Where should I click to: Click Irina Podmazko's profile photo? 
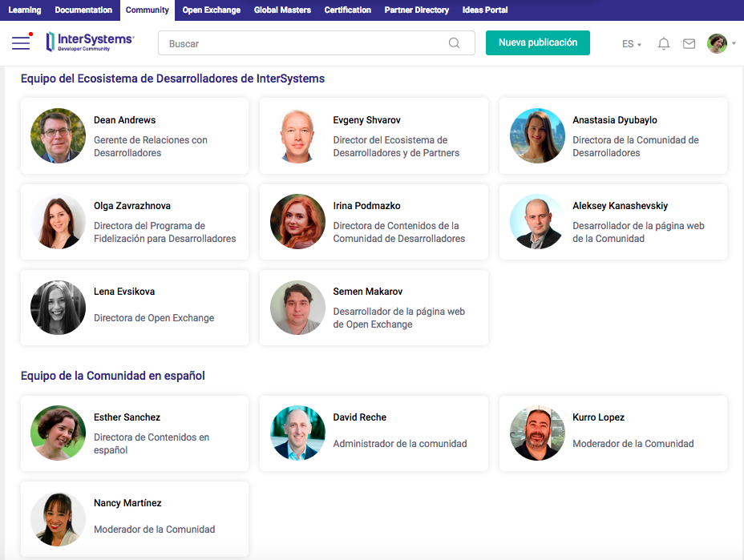coord(297,222)
